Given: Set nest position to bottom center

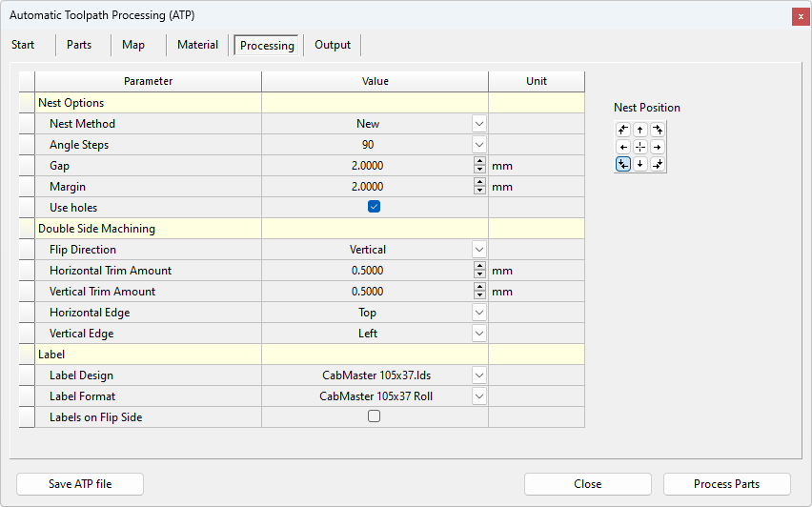Looking at the screenshot, I should pos(640,164).
